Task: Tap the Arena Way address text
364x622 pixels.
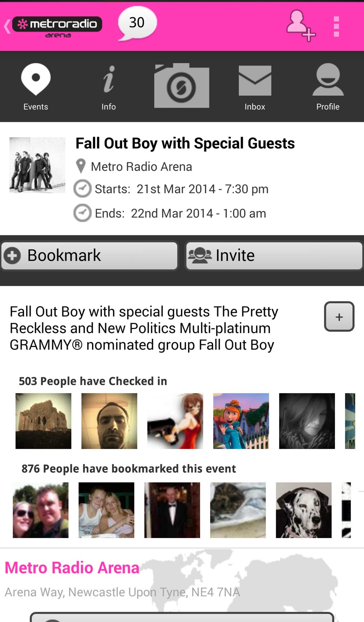Action: point(122,592)
